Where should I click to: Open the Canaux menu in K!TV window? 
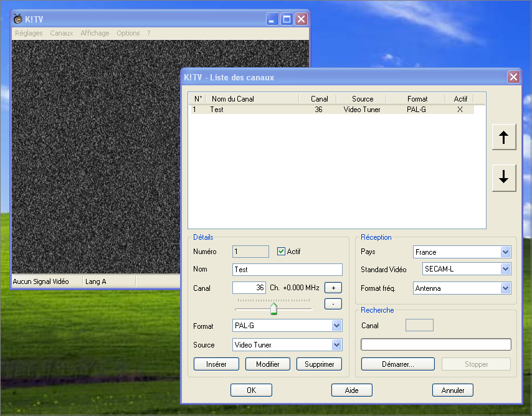62,33
